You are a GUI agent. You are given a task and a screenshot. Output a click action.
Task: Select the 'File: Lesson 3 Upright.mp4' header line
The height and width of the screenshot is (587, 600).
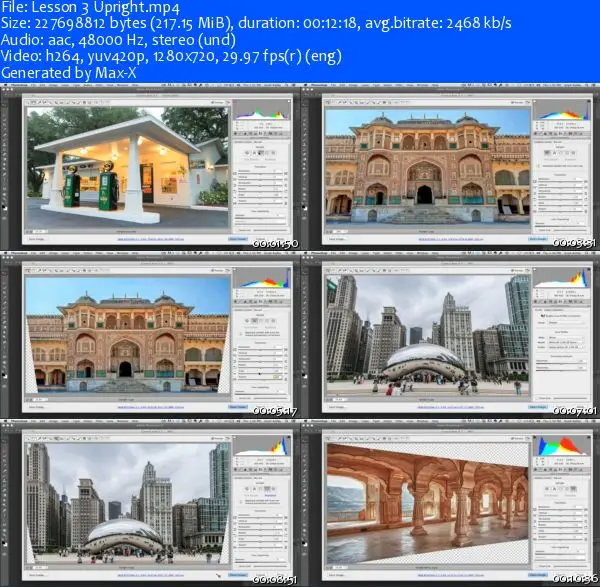[90, 7]
